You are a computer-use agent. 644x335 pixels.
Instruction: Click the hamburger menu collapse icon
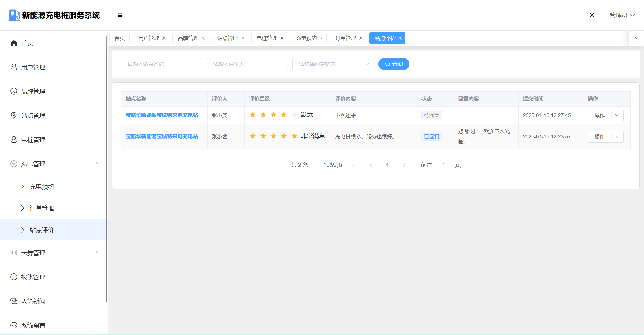coord(120,15)
